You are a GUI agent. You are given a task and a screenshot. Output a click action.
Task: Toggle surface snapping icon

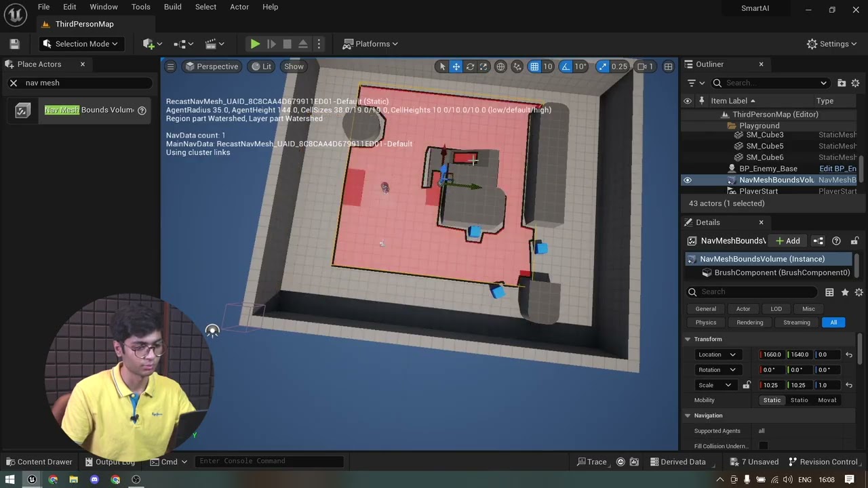[517, 66]
